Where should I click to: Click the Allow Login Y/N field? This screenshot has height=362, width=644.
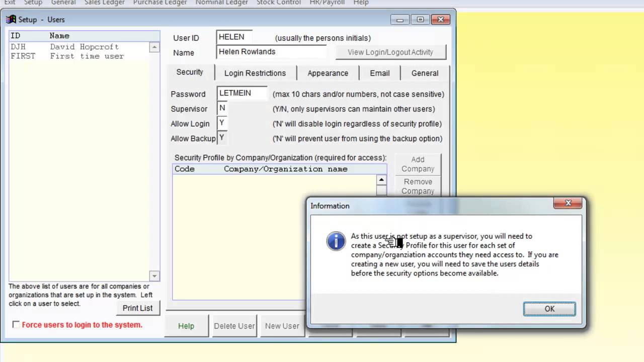click(222, 123)
